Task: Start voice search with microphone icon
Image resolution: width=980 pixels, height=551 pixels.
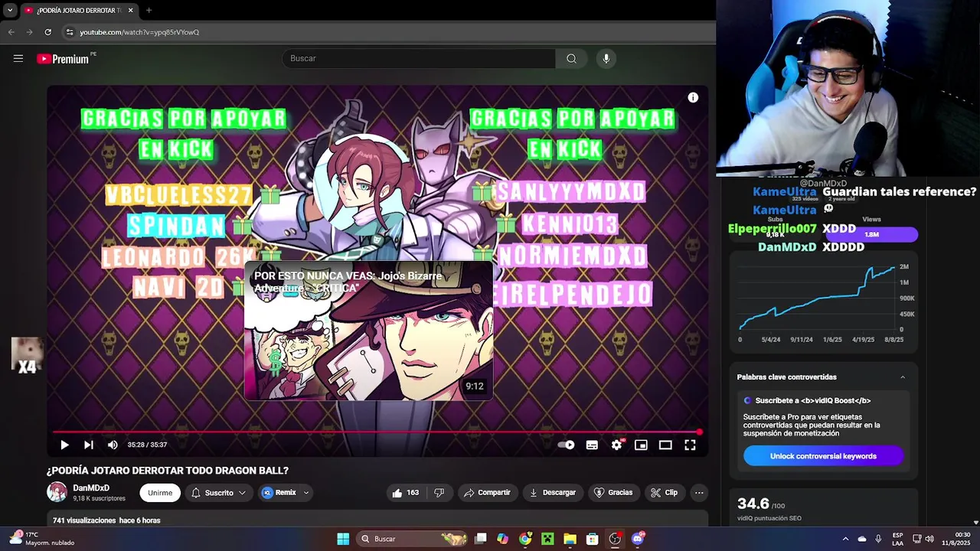Action: [x=606, y=58]
